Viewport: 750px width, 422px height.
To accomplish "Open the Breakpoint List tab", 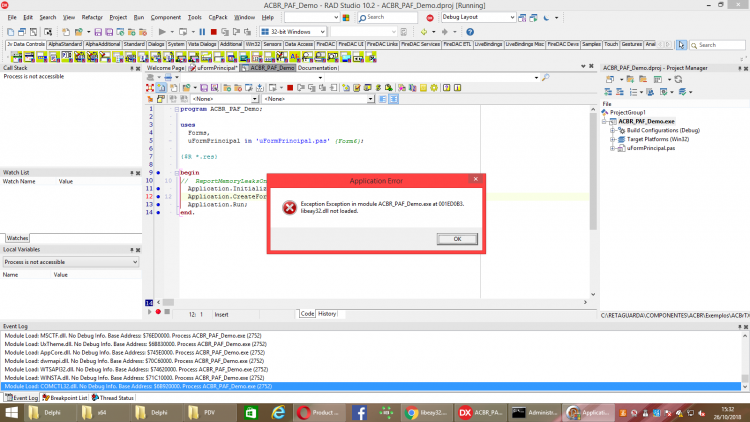I will tap(65, 398).
